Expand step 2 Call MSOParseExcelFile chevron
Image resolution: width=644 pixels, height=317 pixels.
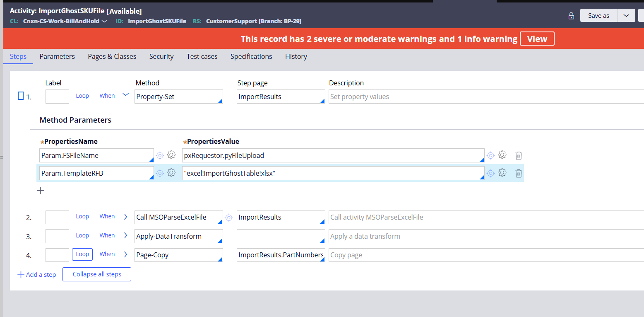click(126, 217)
